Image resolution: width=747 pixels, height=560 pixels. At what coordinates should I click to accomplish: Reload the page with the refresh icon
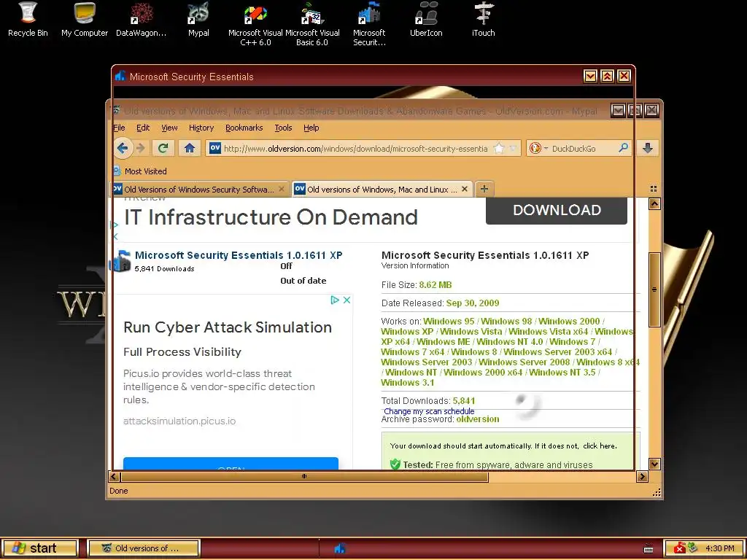click(x=163, y=148)
